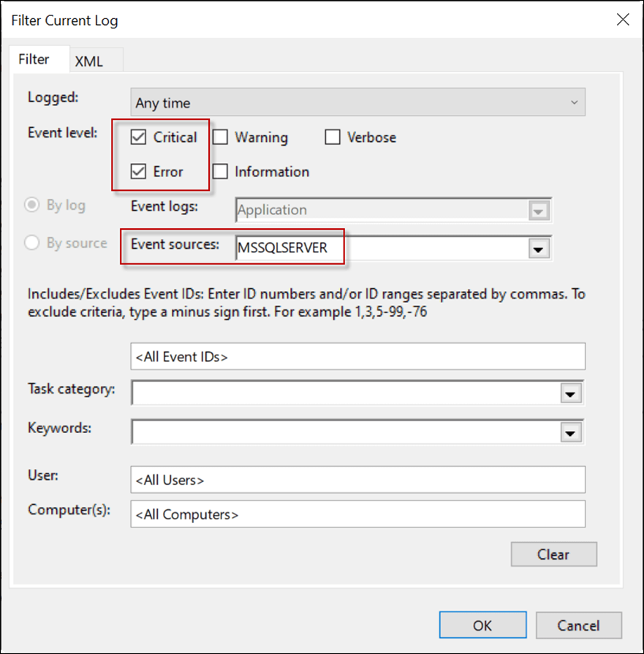Switch to the XML tab
The image size is (644, 654).
click(x=89, y=61)
